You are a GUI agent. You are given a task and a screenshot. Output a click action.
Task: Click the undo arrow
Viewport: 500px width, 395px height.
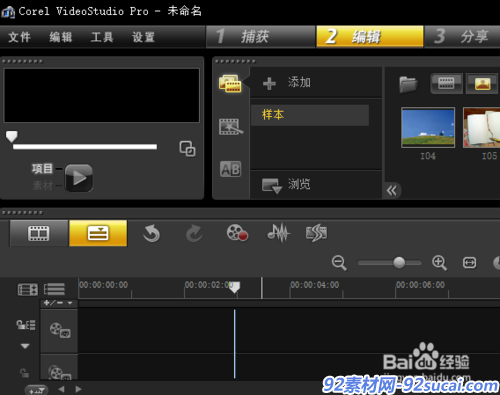151,233
